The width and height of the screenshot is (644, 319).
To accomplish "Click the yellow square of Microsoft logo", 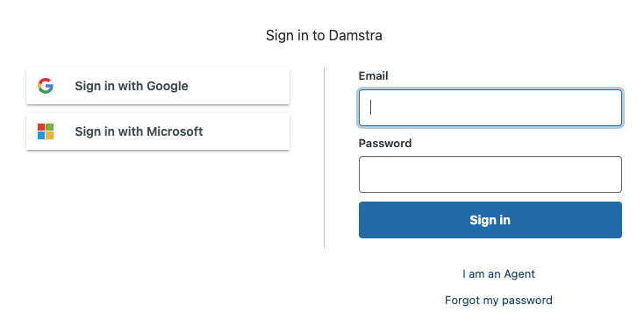I will (50, 136).
